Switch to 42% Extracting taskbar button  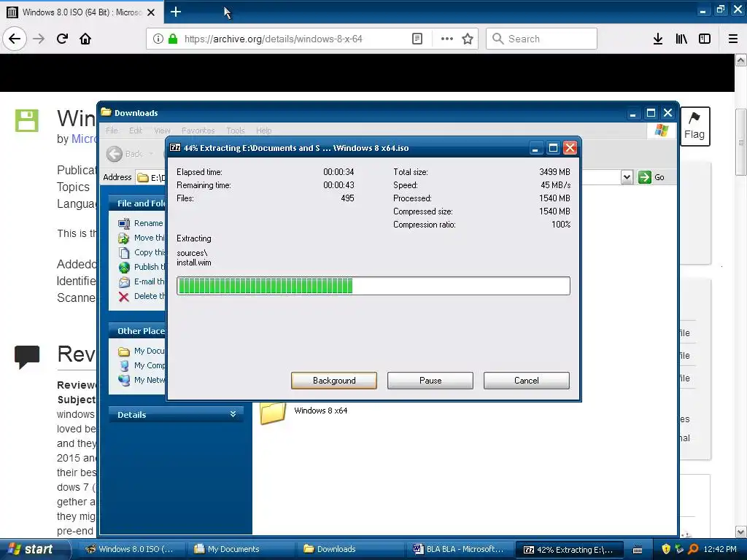pyautogui.click(x=569, y=549)
